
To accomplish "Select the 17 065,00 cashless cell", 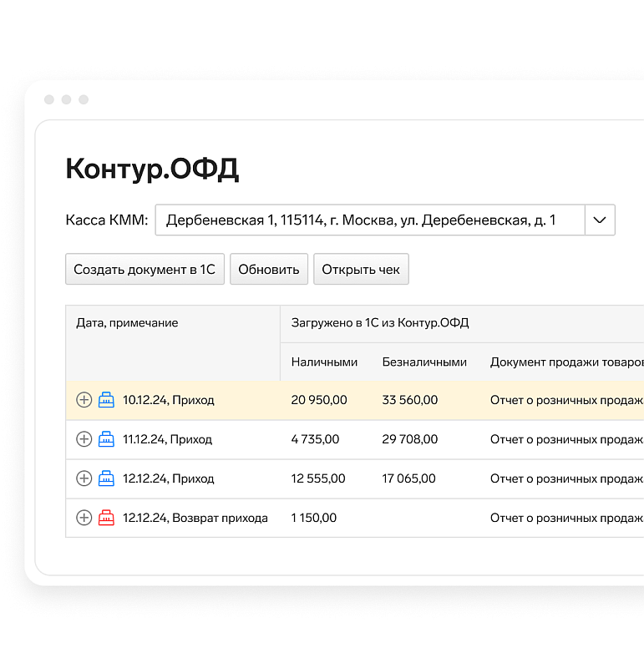I will tap(408, 478).
